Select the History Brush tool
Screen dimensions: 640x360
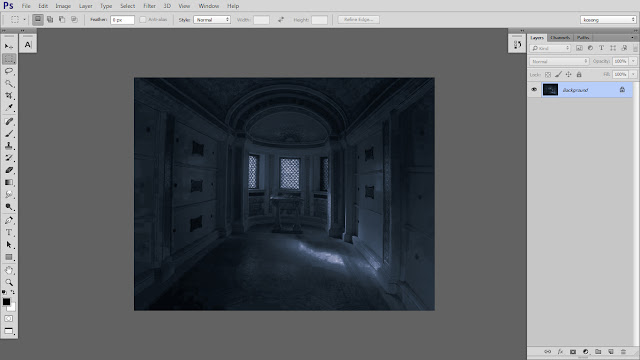pyautogui.click(x=9, y=158)
